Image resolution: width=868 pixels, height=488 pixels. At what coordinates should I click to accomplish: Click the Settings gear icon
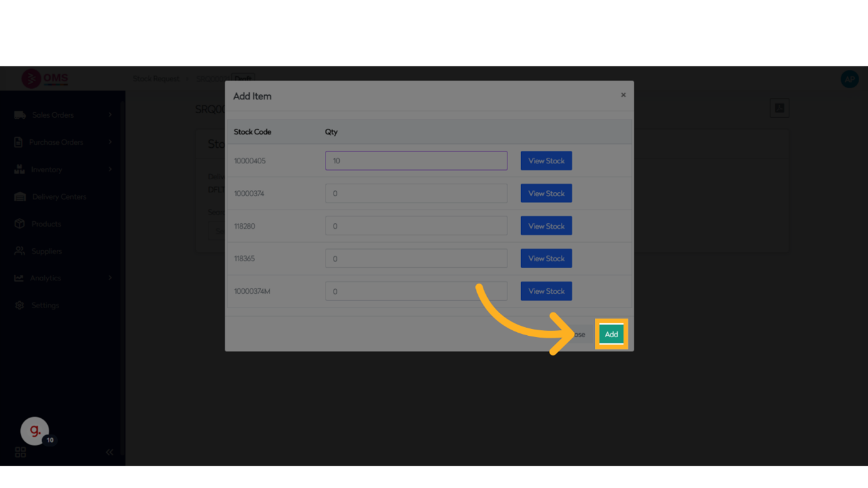tap(20, 305)
